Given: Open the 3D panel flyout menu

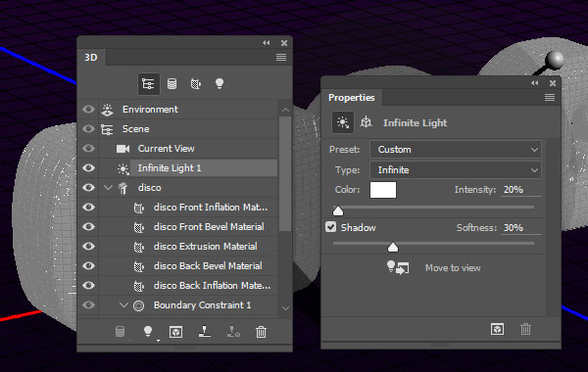Looking at the screenshot, I should 281,58.
